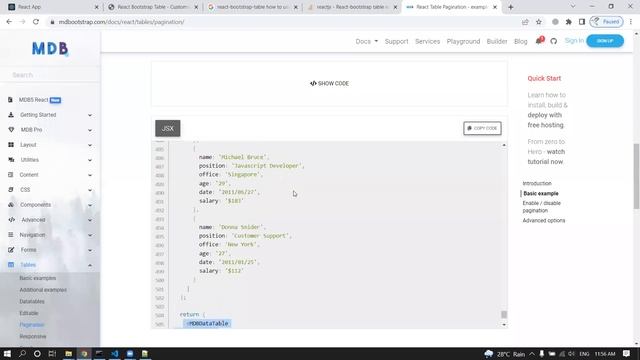Expand Getting Started section

90,115
